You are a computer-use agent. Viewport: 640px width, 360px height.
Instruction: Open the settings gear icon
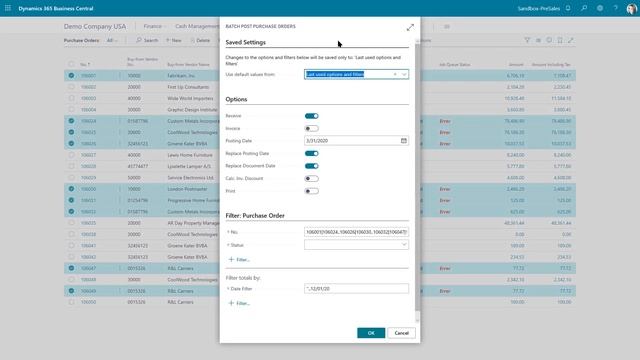(x=600, y=8)
